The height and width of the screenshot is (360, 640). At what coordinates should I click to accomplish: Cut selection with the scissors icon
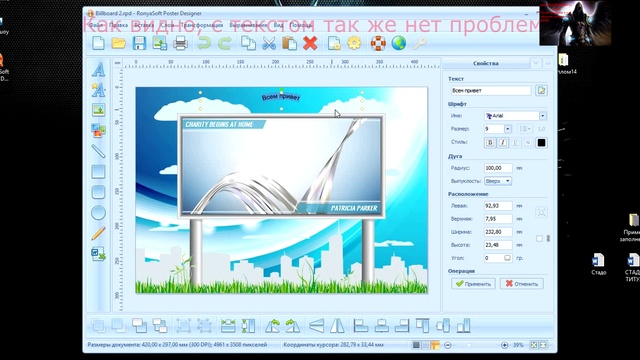click(x=269, y=43)
